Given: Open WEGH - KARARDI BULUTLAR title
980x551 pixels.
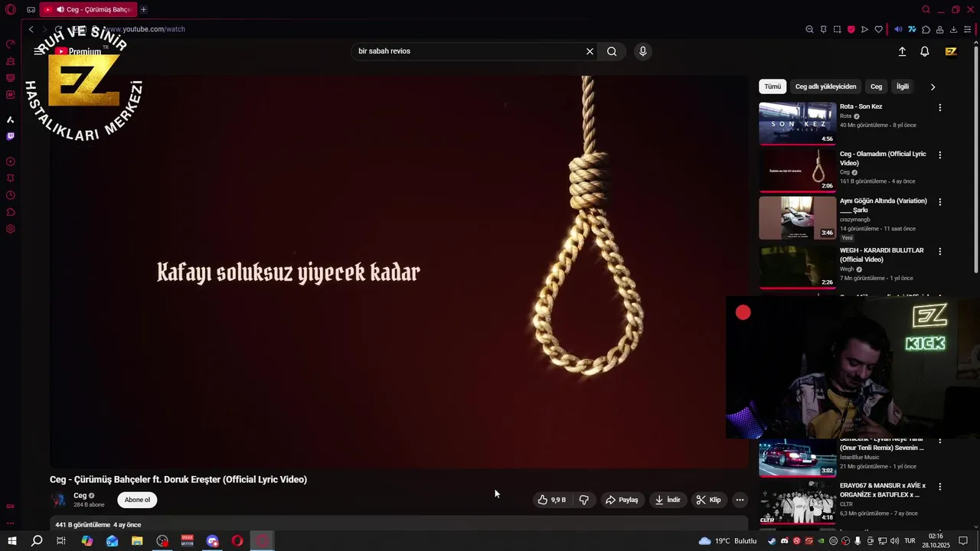Looking at the screenshot, I should click(x=881, y=255).
